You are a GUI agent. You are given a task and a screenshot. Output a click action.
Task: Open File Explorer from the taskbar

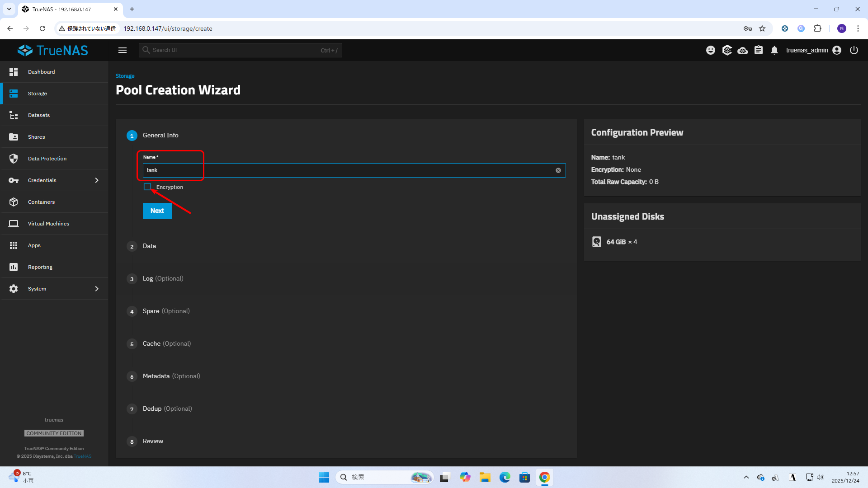tap(485, 477)
